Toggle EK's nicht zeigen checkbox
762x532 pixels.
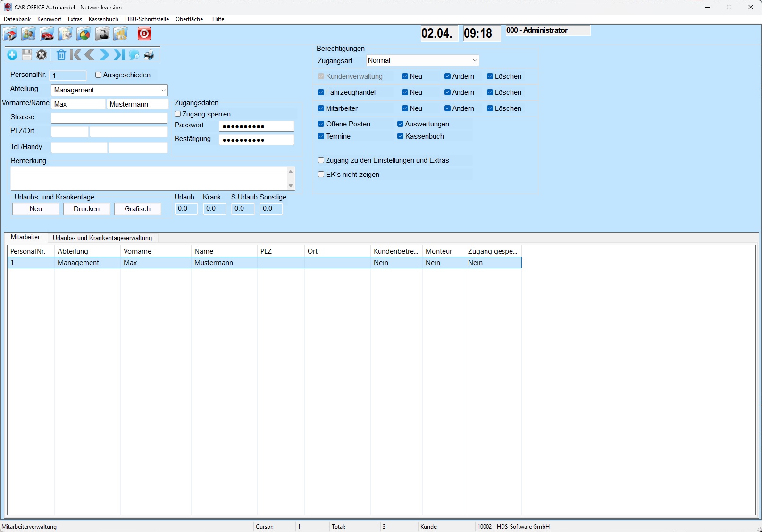point(321,175)
